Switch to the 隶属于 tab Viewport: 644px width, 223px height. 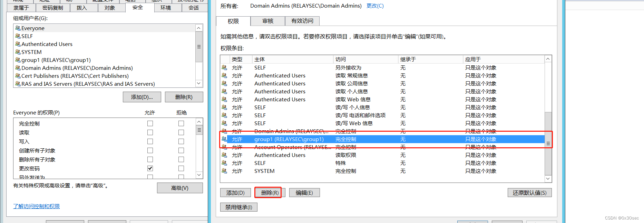pos(21,8)
